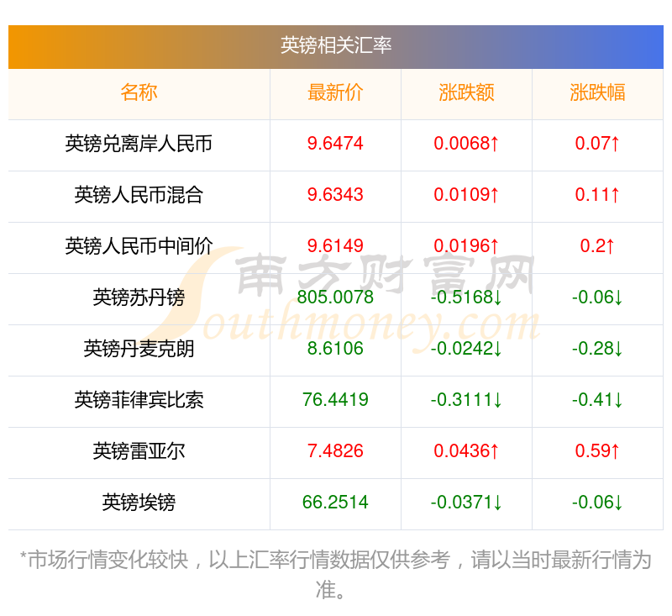Screen dimensions: 672x616
Task: Click the change amount 0.0068↑
Action: point(466,144)
